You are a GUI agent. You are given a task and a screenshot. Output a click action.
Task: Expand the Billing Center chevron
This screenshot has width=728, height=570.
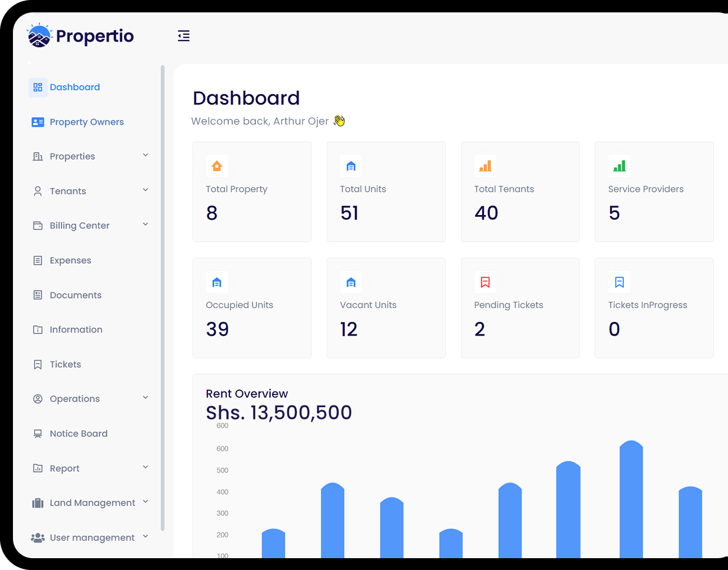(x=145, y=225)
